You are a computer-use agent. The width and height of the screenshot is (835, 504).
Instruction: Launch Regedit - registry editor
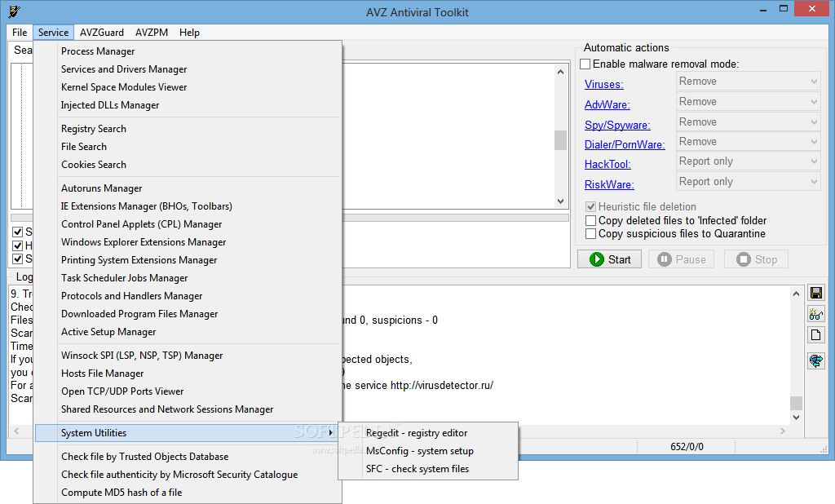point(428,433)
